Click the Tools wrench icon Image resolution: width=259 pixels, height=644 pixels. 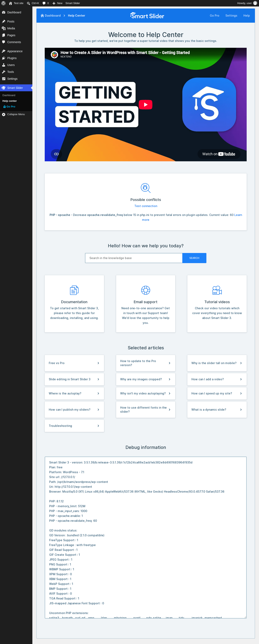click(x=4, y=72)
